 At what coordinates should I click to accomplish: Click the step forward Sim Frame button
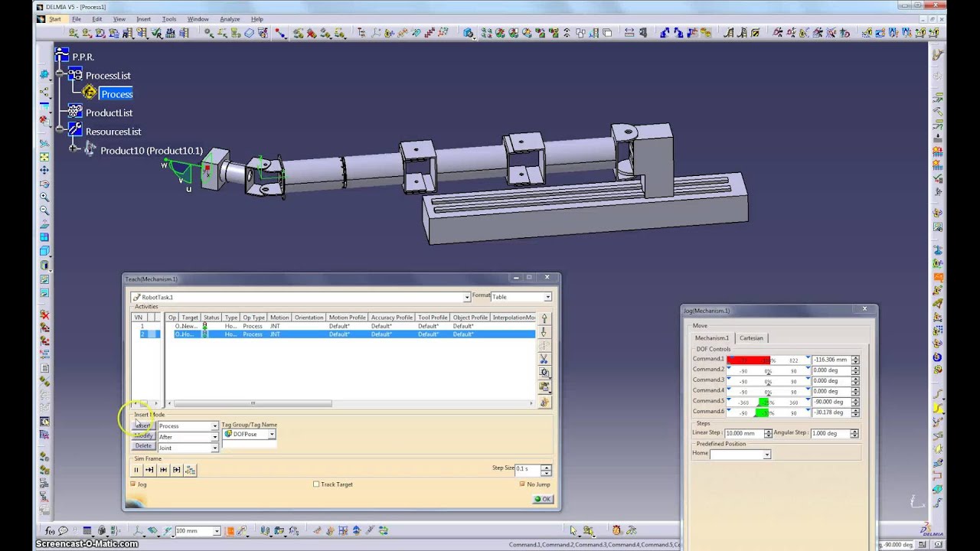(150, 470)
